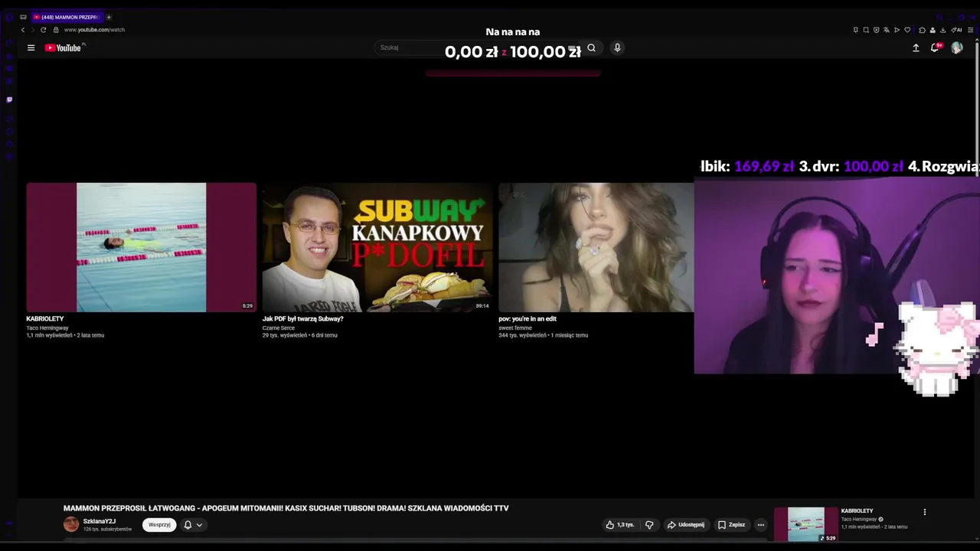The height and width of the screenshot is (551, 980).
Task: Start voice search with microphone icon
Action: coord(617,47)
